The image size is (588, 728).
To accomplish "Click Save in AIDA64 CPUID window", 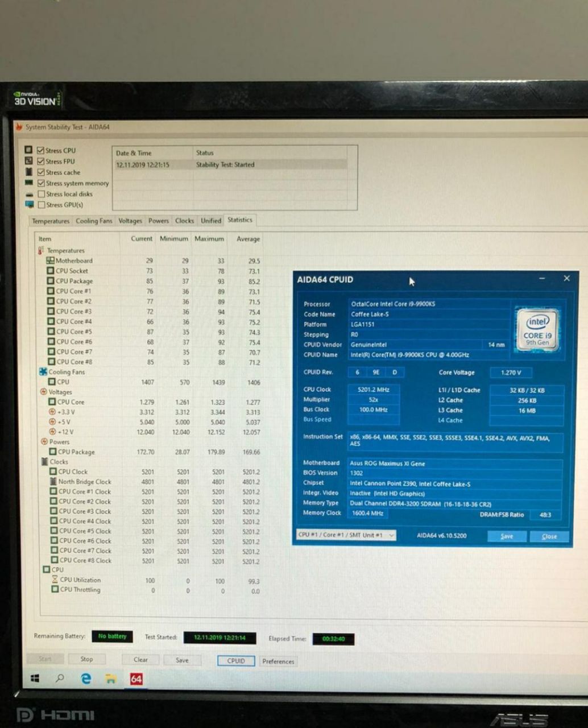I will tap(507, 536).
